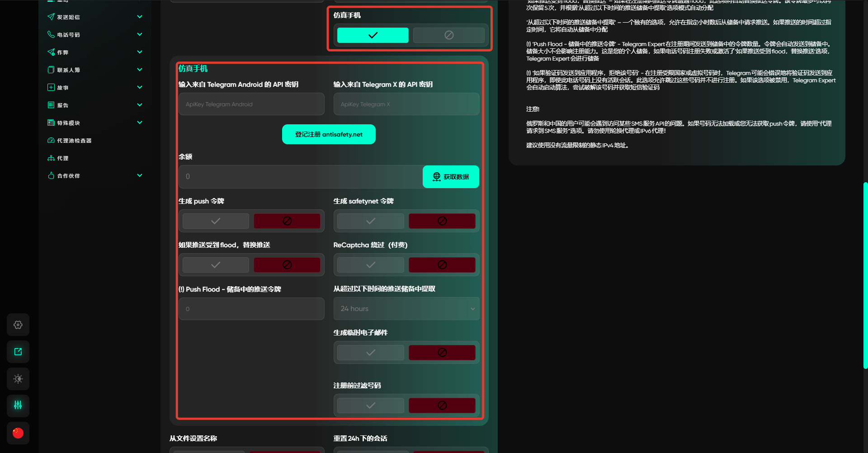Click the speedometer icon beside 代理池检查器
The width and height of the screenshot is (868, 453).
click(x=51, y=141)
